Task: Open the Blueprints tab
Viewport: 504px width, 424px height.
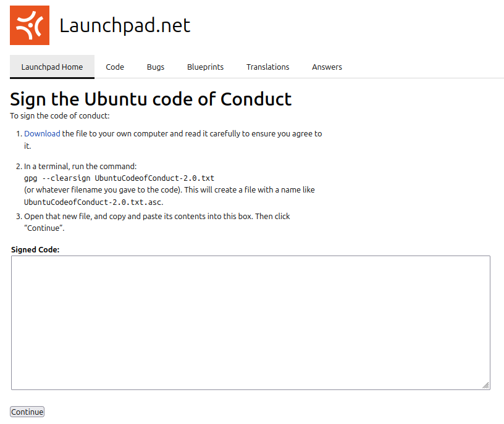Action: click(205, 67)
